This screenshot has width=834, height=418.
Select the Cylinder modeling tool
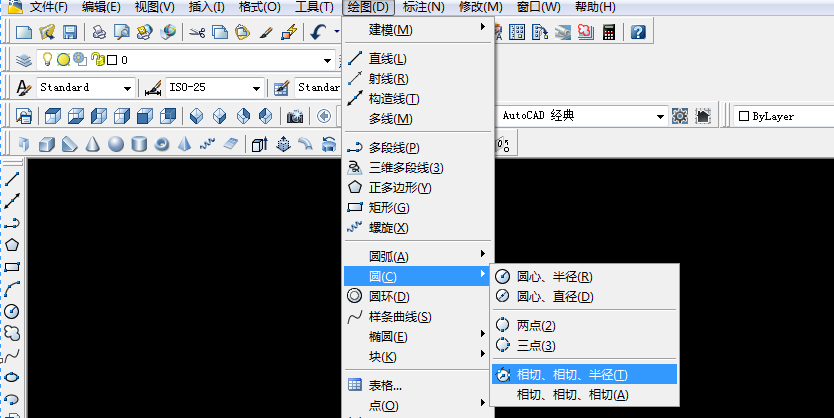139,144
